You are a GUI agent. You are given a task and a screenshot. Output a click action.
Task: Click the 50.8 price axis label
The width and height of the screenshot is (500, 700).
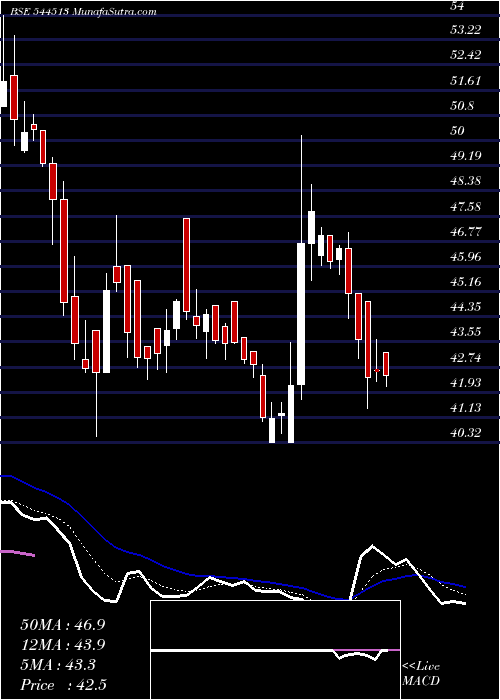pos(463,106)
